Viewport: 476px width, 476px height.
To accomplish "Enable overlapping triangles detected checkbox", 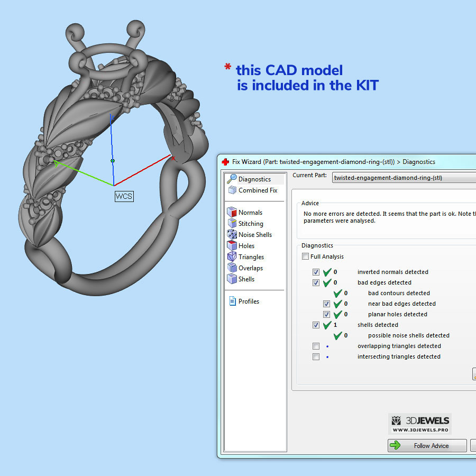I will (316, 346).
